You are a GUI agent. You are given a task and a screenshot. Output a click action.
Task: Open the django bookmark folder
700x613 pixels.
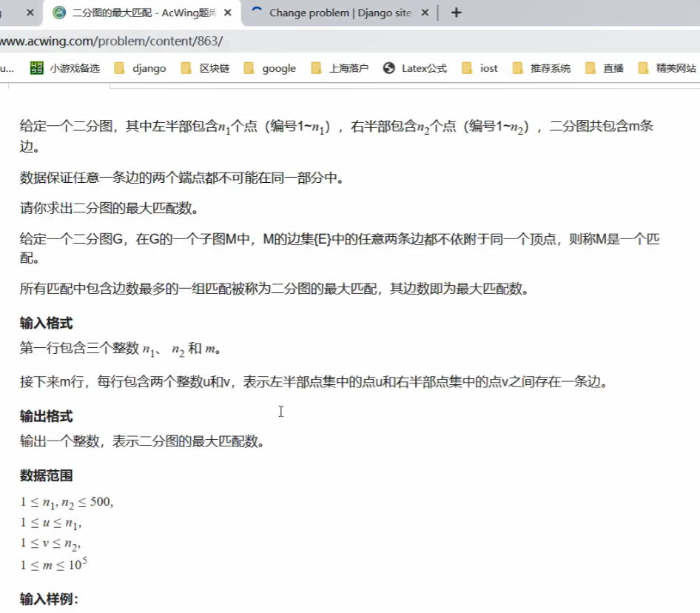point(141,68)
